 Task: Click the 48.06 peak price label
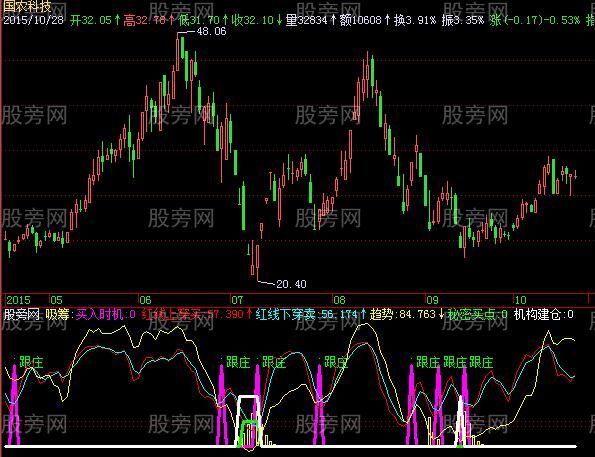(x=211, y=32)
